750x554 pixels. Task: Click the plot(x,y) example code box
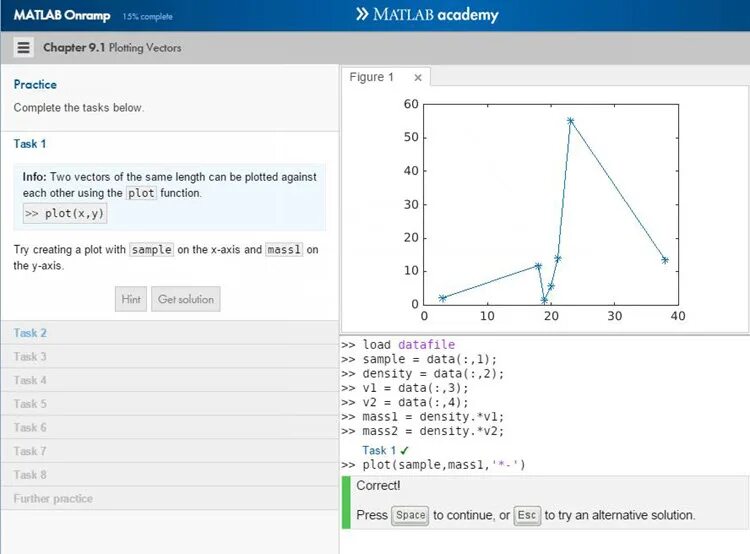pos(65,213)
